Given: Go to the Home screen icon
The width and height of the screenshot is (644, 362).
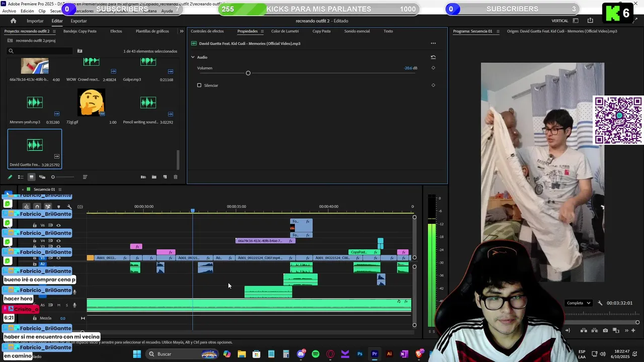Looking at the screenshot, I should (13, 21).
